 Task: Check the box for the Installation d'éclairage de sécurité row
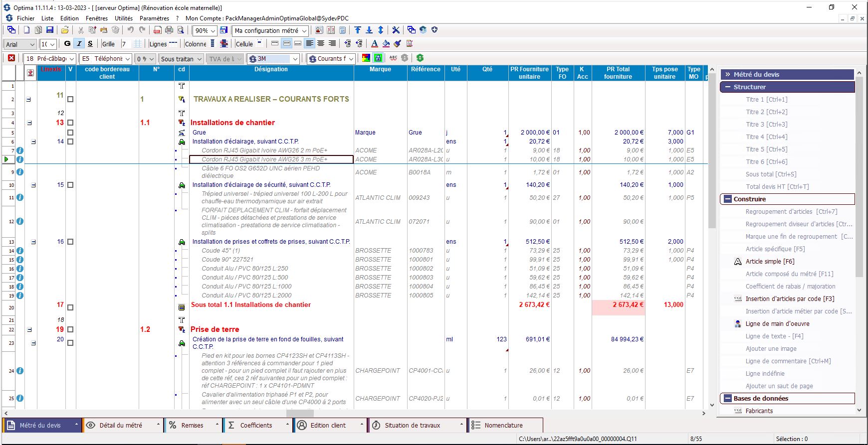70,185
